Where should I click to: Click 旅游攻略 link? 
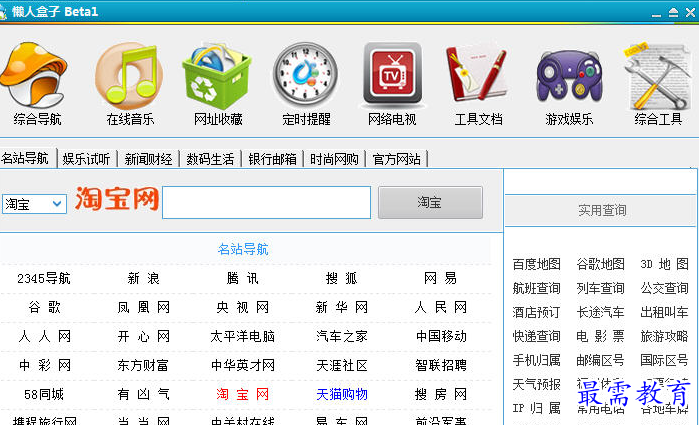[x=664, y=336]
